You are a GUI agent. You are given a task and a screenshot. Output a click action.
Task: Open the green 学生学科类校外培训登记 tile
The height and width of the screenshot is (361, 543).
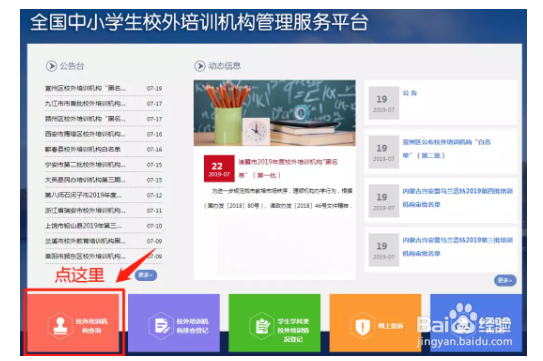click(274, 323)
